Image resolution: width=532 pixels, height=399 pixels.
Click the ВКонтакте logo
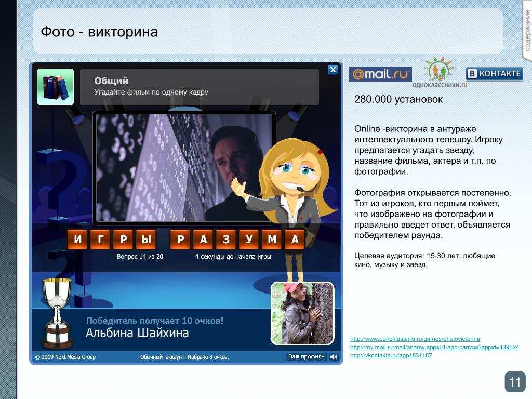(495, 74)
